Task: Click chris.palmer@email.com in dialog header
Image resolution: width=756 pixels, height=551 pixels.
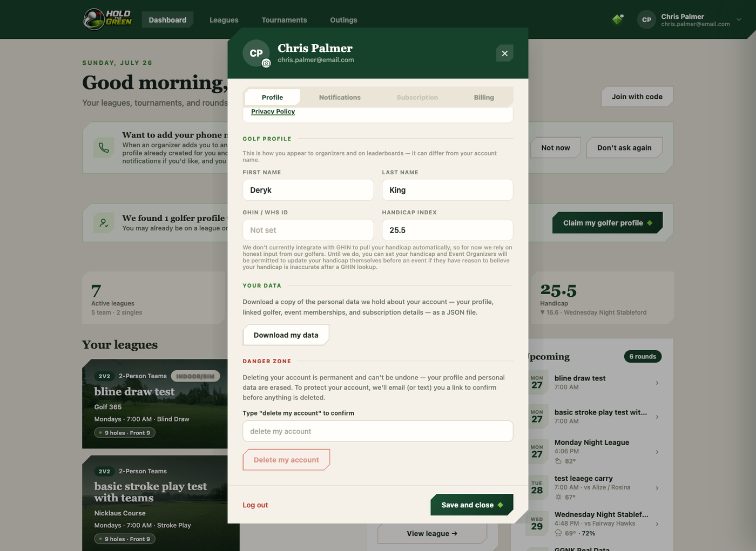Action: pyautogui.click(x=316, y=60)
